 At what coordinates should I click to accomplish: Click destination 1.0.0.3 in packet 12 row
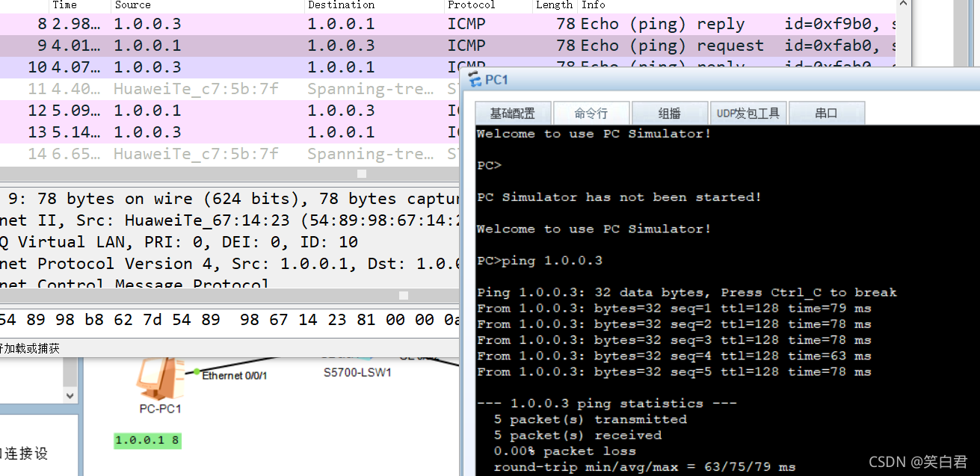341,111
